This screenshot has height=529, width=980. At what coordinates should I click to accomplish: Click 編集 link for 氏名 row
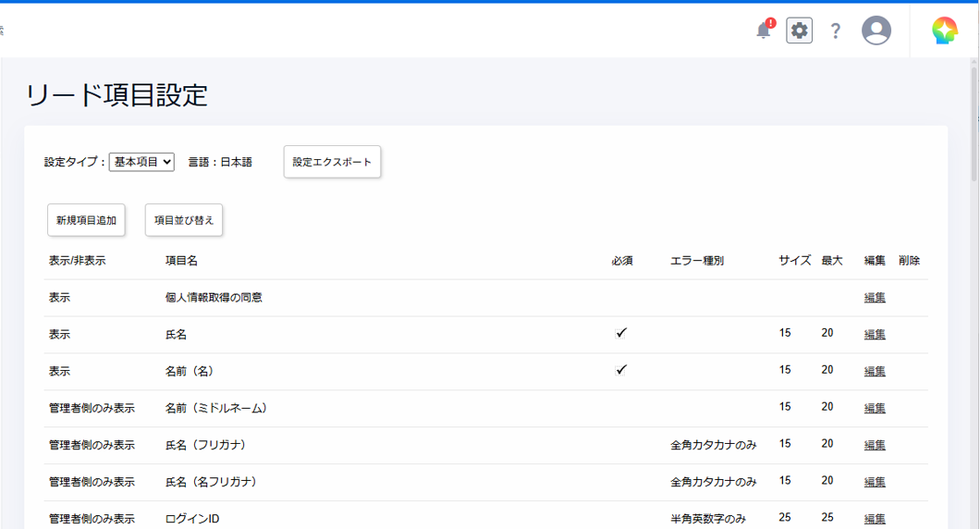click(875, 335)
